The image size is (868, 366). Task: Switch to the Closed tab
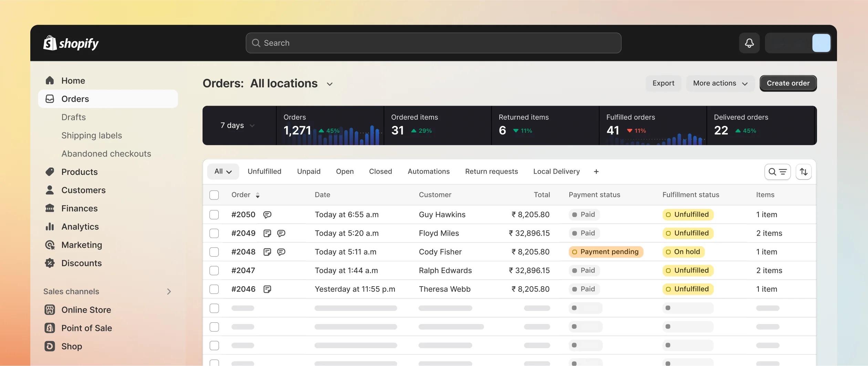tap(380, 171)
